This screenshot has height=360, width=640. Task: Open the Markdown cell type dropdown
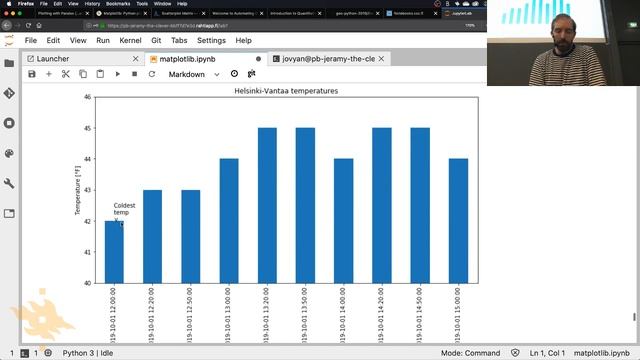click(194, 74)
